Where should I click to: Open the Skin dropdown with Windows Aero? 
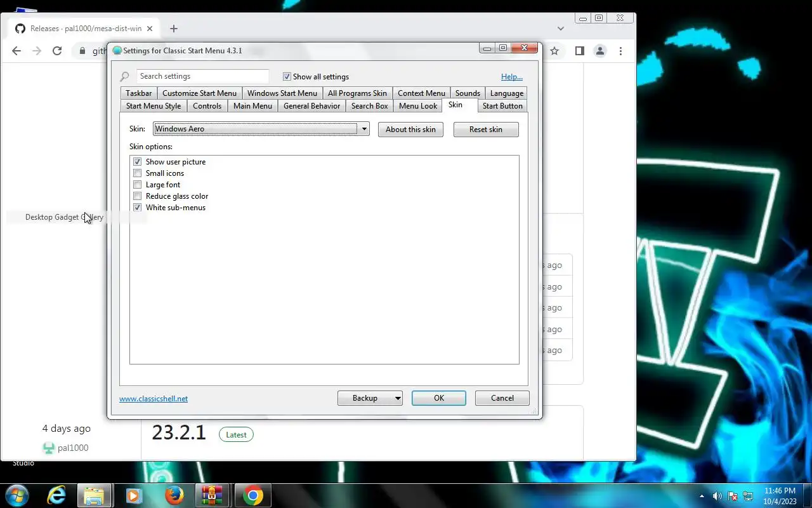(x=261, y=129)
